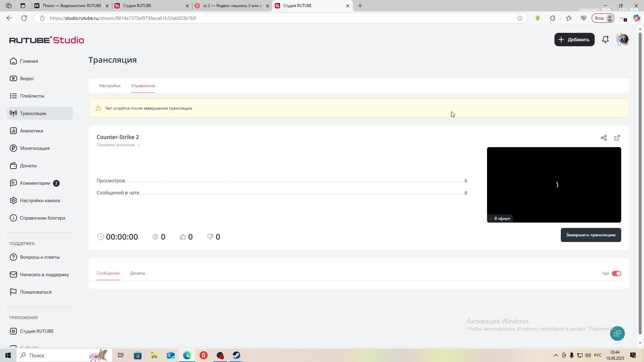Open Steam from the taskbar
Screen dimensions: 644x362
pyautogui.click(x=236, y=355)
